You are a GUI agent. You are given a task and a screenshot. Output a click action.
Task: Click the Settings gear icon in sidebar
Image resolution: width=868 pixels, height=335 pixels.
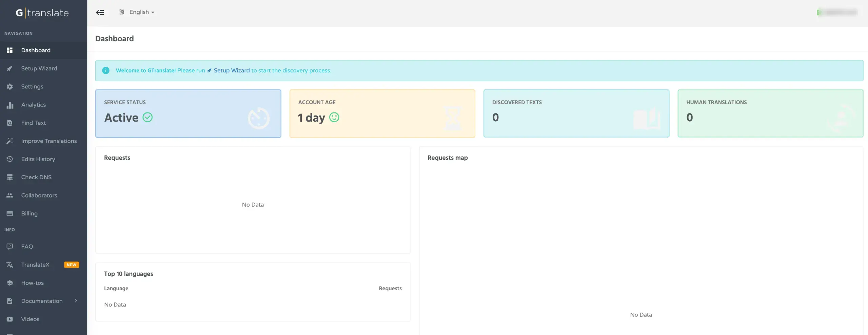click(x=9, y=87)
